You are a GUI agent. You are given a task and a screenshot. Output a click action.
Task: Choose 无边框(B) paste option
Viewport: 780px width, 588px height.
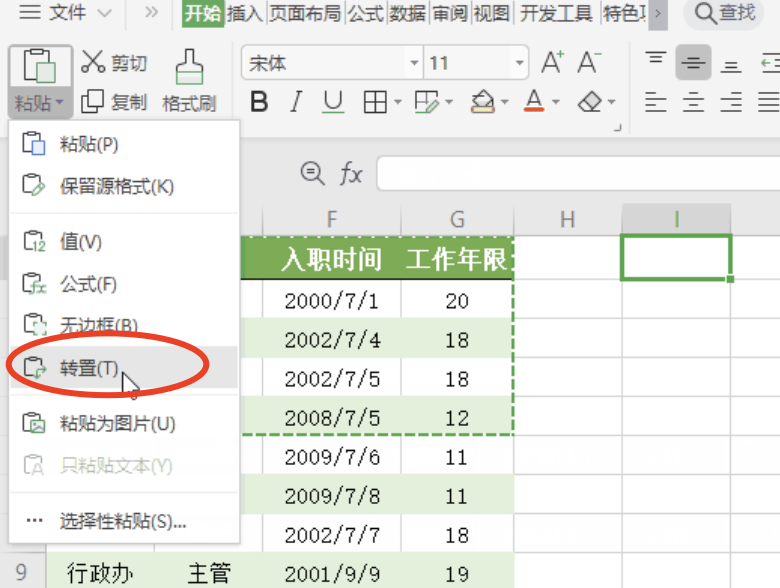(124, 326)
